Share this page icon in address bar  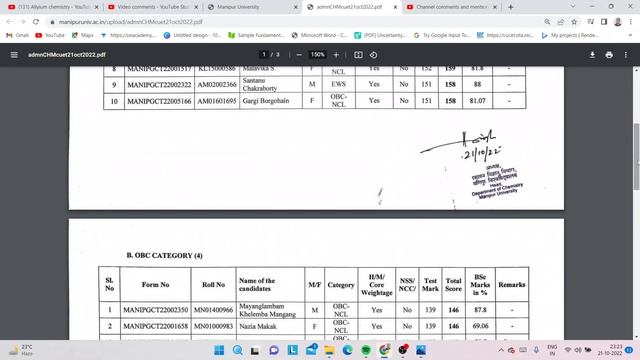pos(561,22)
